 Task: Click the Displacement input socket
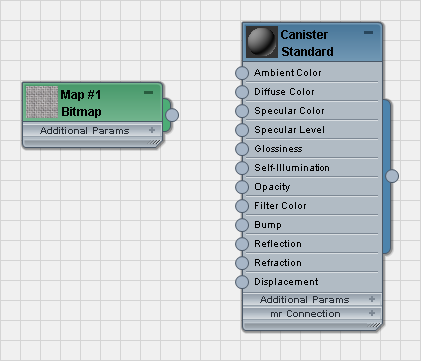pyautogui.click(x=242, y=282)
